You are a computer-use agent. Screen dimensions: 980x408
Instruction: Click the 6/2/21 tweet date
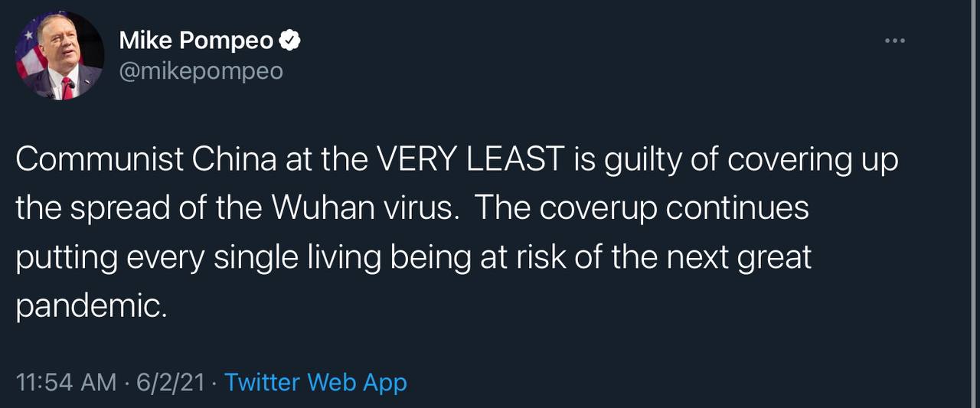tap(170, 382)
